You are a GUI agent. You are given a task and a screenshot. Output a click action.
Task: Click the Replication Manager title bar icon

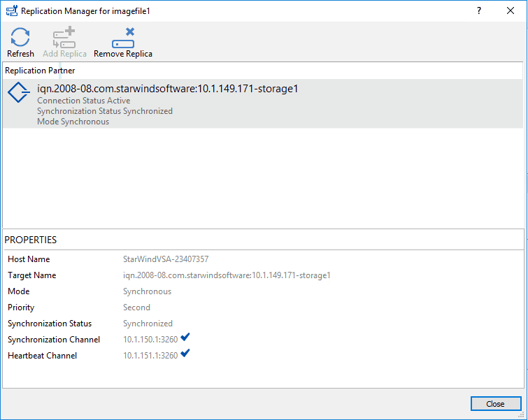[x=11, y=11]
